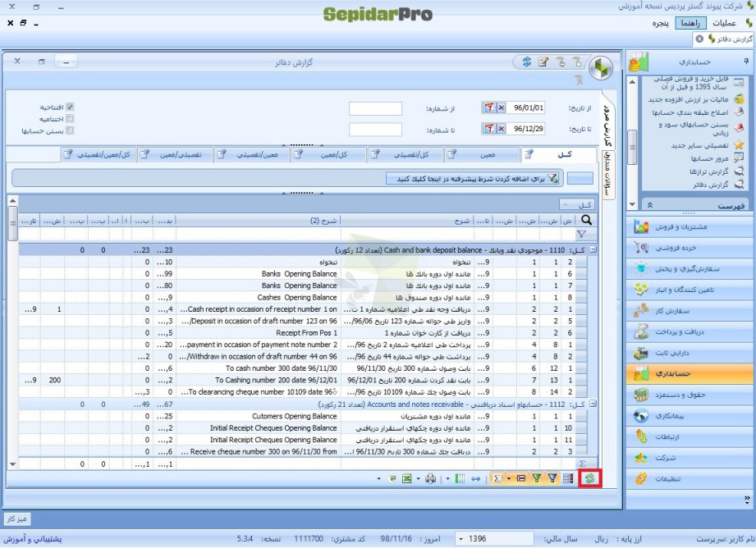Click the add-filter funnel with plus icon
Screen dimensions: 756x548
pos(577,62)
